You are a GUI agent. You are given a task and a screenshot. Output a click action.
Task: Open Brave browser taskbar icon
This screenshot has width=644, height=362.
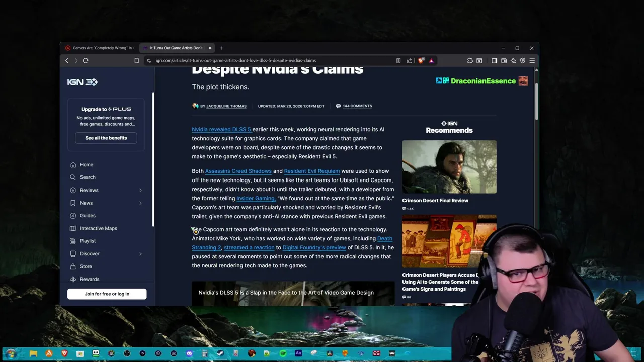click(x=64, y=354)
